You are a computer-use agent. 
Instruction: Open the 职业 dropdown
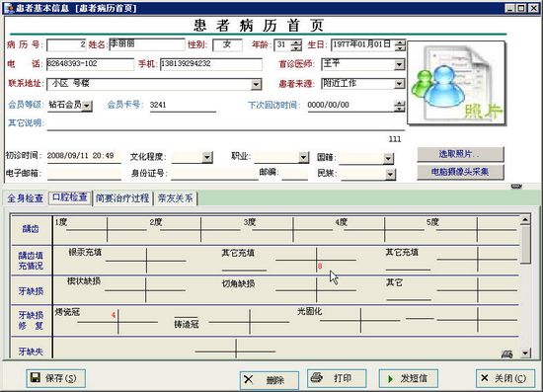(303, 157)
